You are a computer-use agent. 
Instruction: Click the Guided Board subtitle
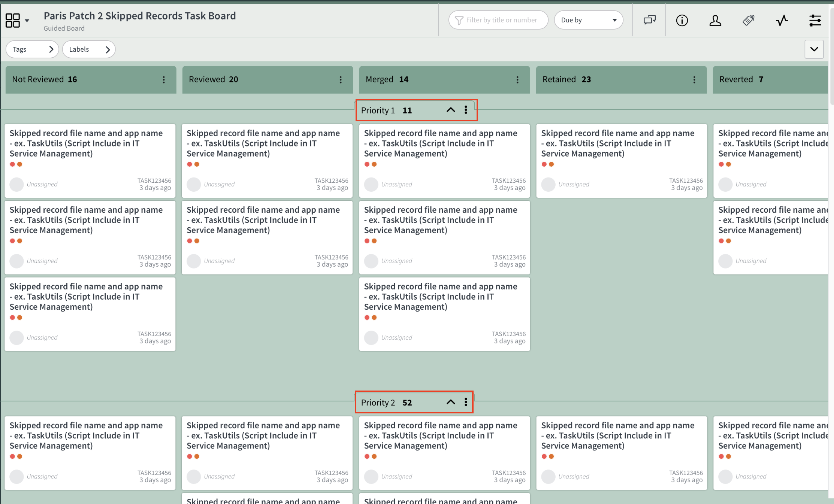(x=64, y=28)
